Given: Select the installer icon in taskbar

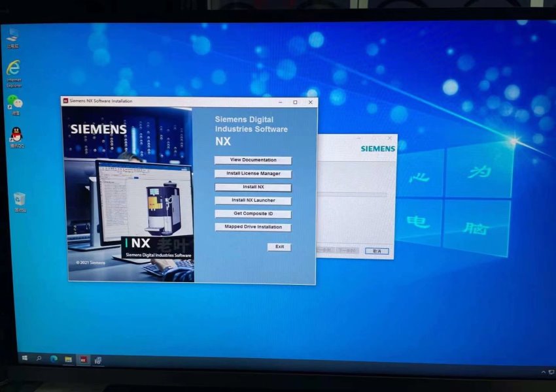Looking at the screenshot, I should click(97, 359).
